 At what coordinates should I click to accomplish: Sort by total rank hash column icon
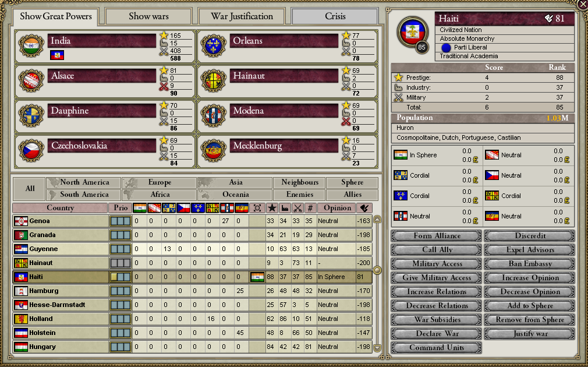[310, 208]
